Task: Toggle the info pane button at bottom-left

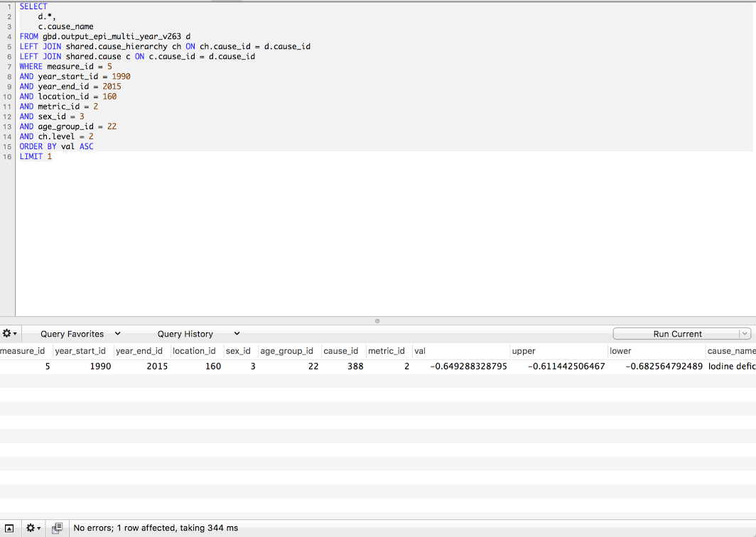Action: click(9, 528)
